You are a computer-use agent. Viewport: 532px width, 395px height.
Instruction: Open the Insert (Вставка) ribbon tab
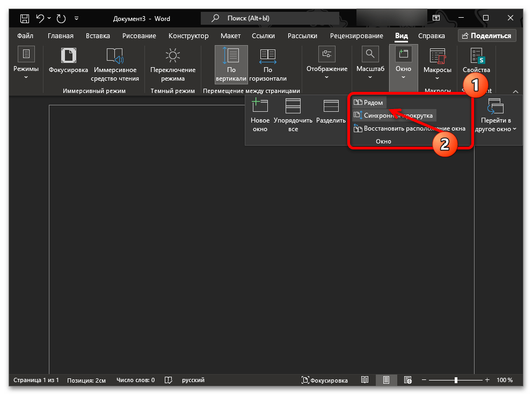97,36
